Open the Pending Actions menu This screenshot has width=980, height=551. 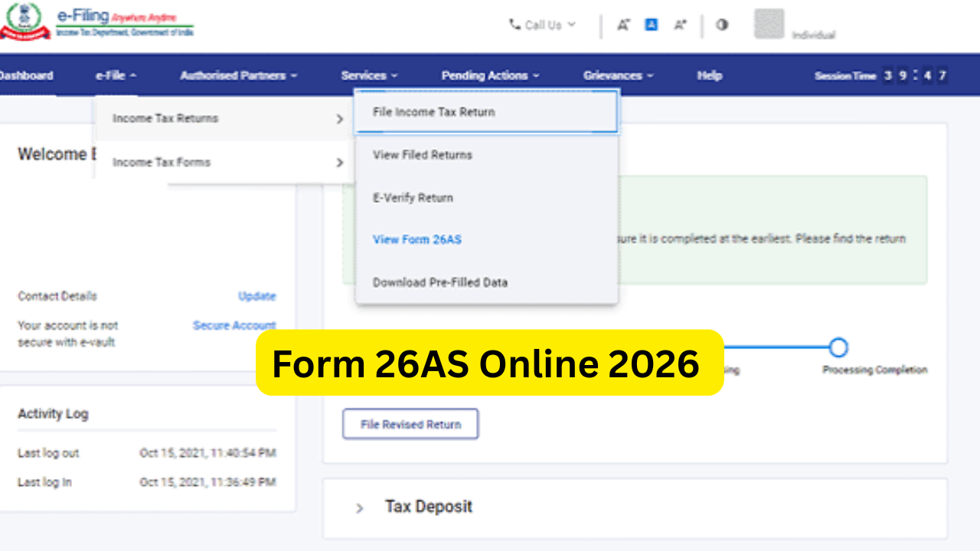pos(490,75)
